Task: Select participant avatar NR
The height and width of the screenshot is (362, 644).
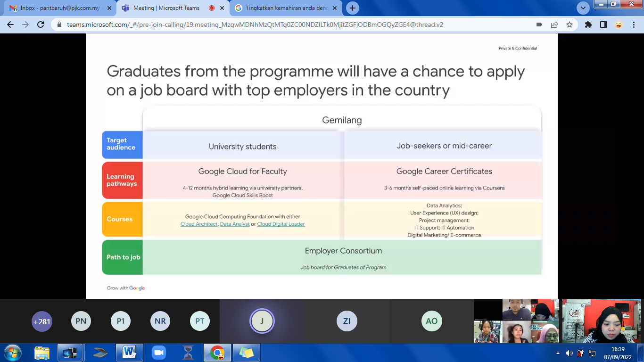Action: coord(160,321)
